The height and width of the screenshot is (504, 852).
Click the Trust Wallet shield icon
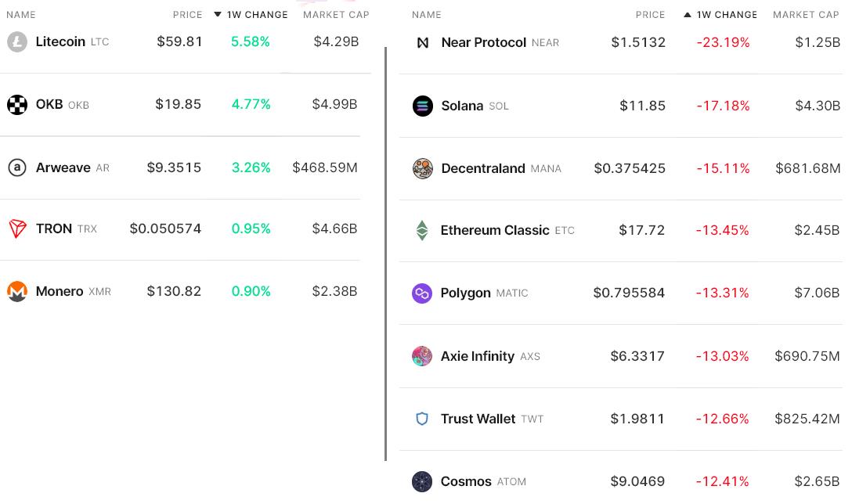coord(422,419)
